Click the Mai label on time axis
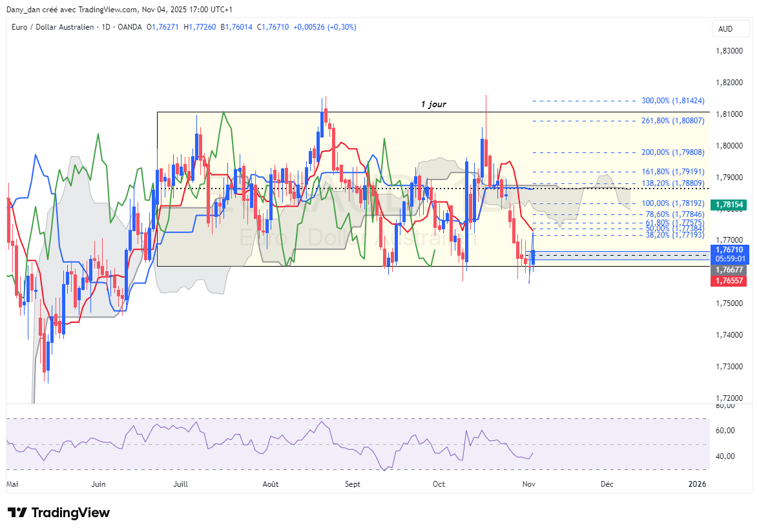The height and width of the screenshot is (532, 759). 12,484
